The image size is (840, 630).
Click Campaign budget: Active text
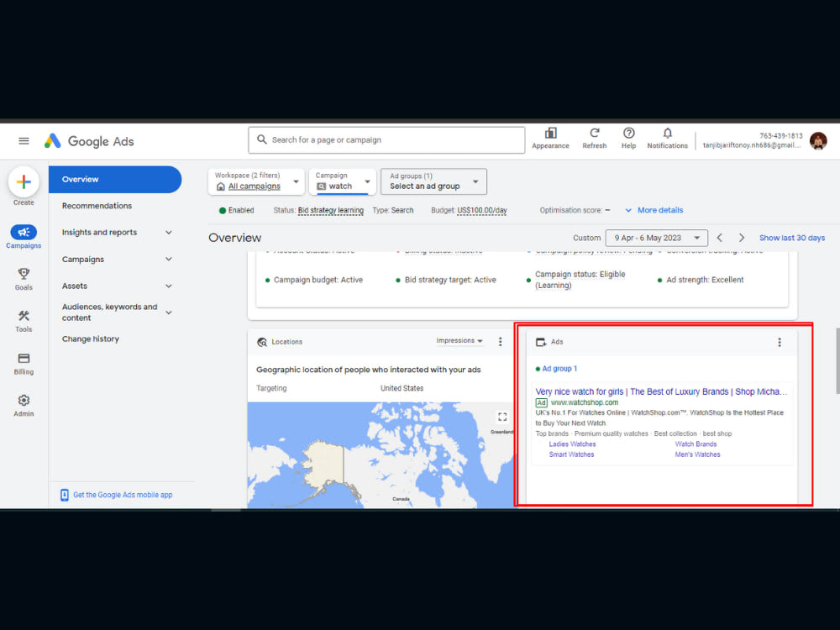click(x=318, y=280)
